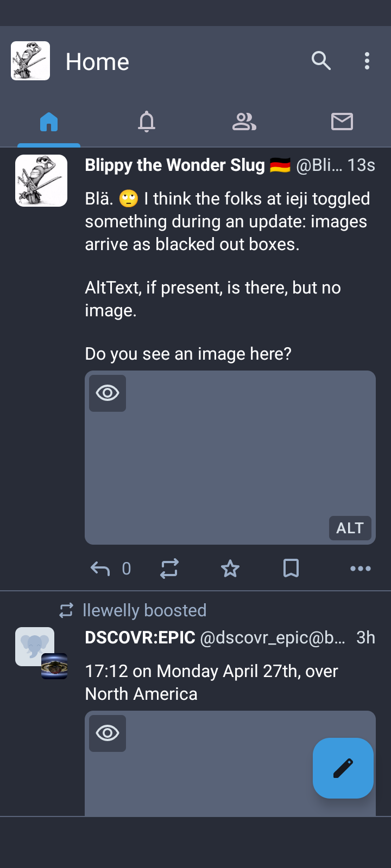391x868 pixels.
Task: Show ALT text on Blippy's image
Action: click(x=350, y=528)
